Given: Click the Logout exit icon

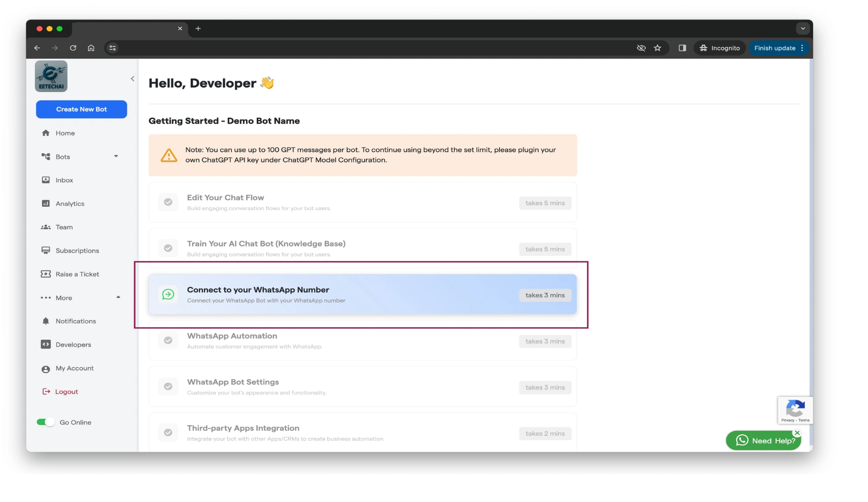Looking at the screenshot, I should tap(46, 392).
